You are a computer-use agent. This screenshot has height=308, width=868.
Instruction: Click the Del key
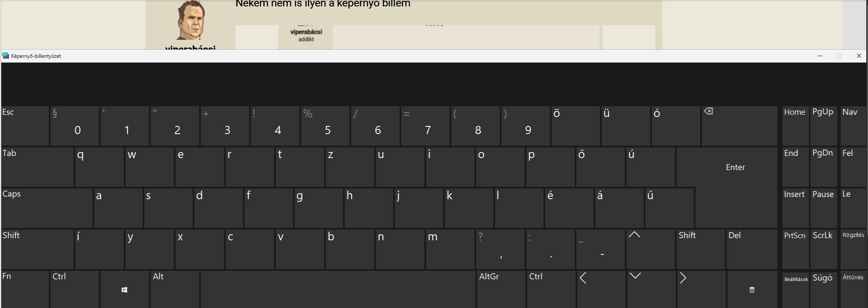coord(752,249)
